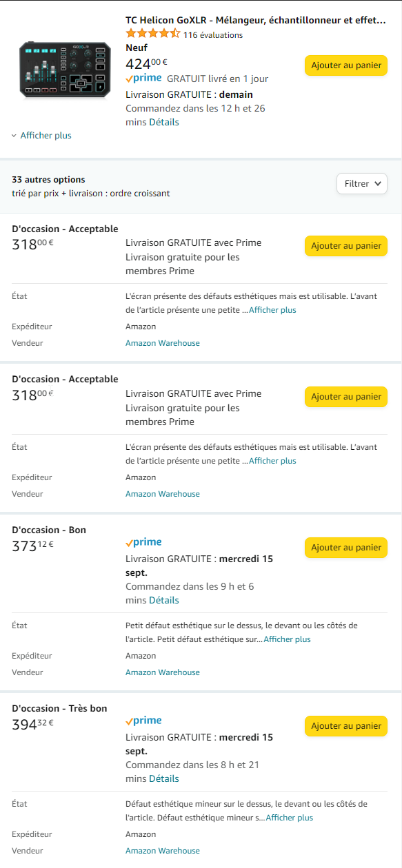Image resolution: width=402 pixels, height=868 pixels.
Task: Open the Filtrer dropdown
Action: pos(362,184)
